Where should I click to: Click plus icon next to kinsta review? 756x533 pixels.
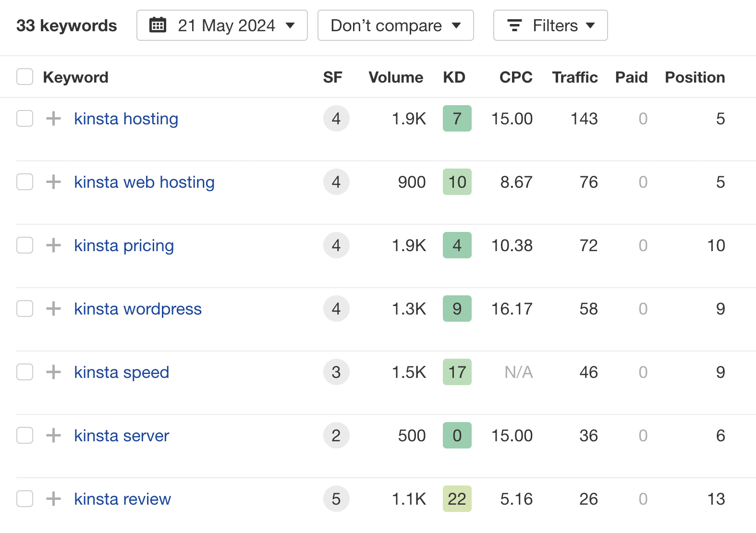coord(53,499)
